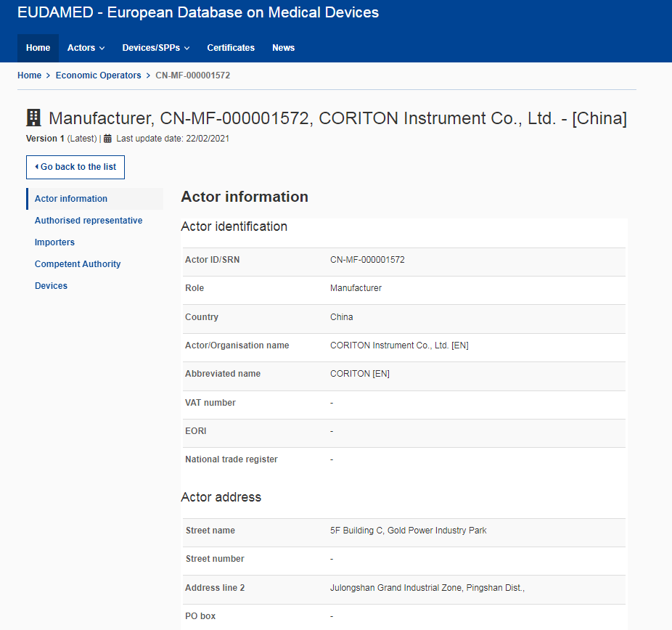Click the National trade register label

point(231,459)
